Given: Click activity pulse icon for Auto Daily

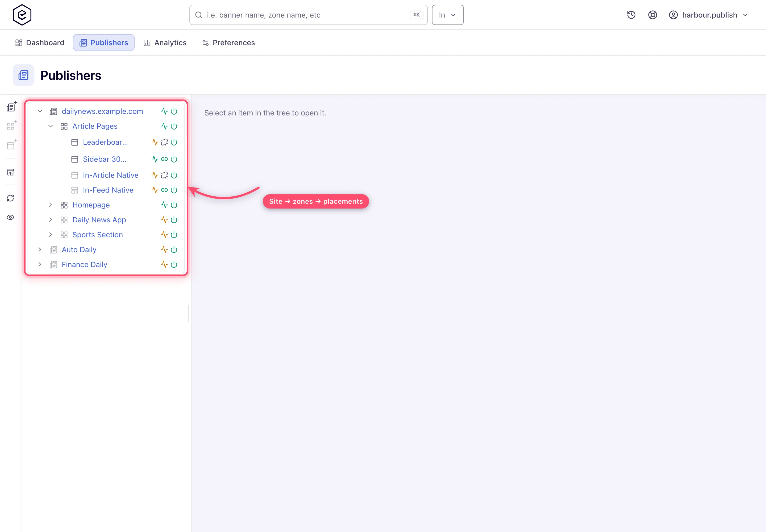Looking at the screenshot, I should (164, 250).
